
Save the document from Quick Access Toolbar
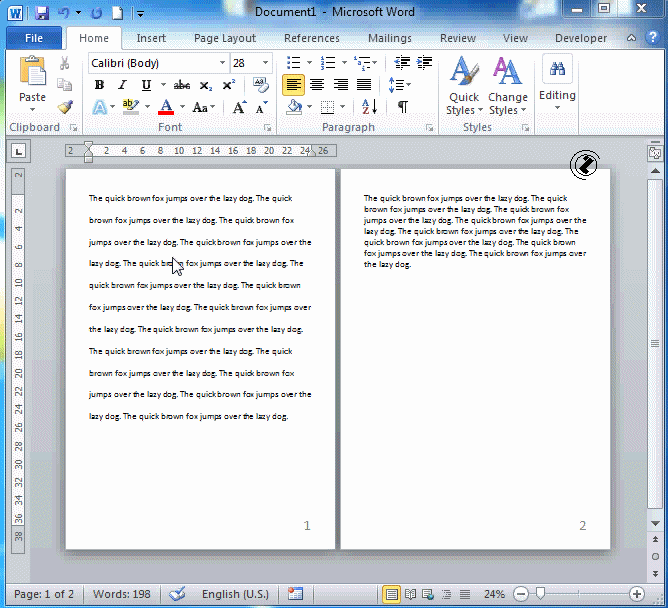click(x=42, y=13)
